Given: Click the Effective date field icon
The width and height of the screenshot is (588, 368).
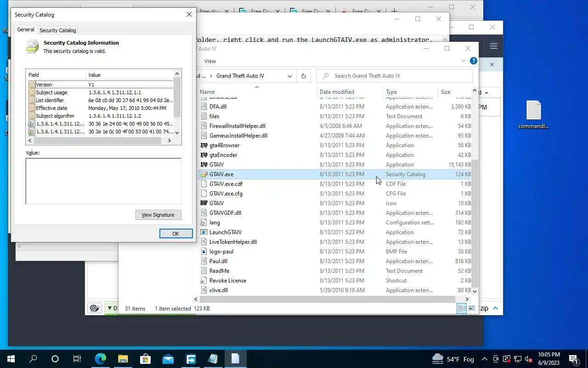Looking at the screenshot, I should (32, 108).
